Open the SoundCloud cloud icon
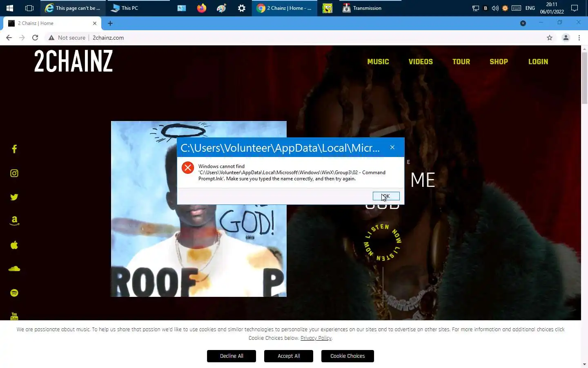 (14, 269)
